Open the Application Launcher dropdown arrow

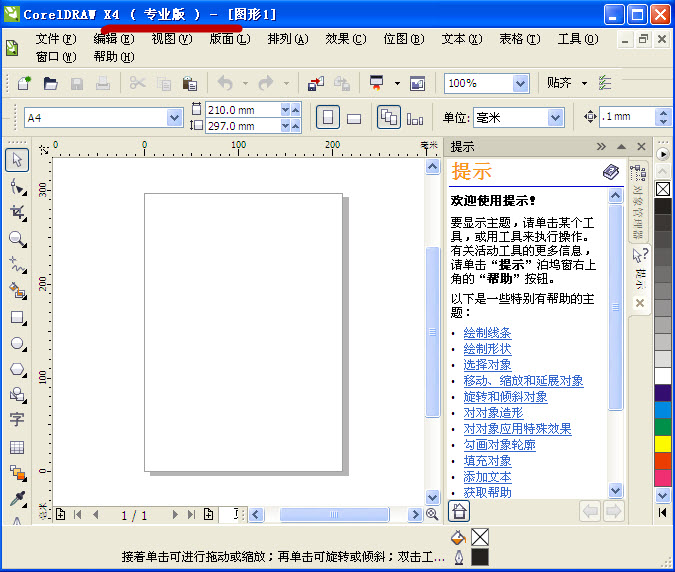[x=397, y=83]
